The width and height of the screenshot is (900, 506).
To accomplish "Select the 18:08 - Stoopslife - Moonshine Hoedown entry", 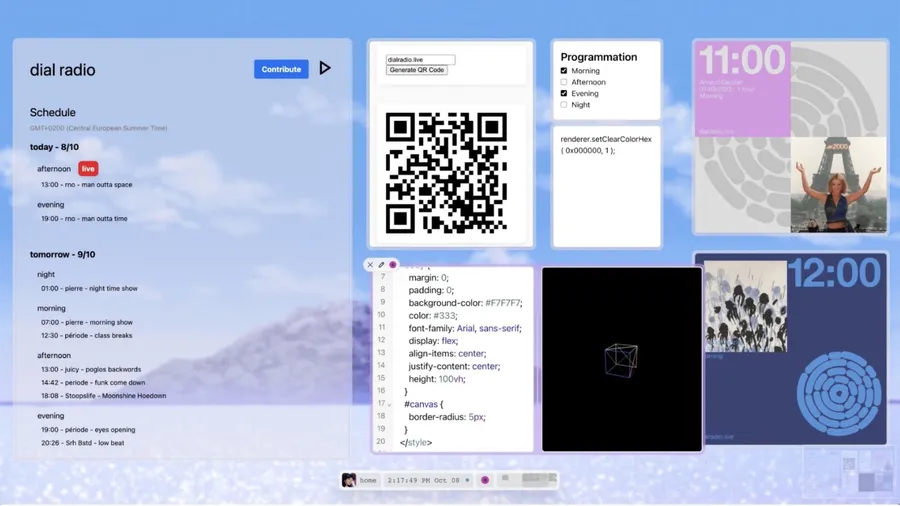I will [103, 396].
